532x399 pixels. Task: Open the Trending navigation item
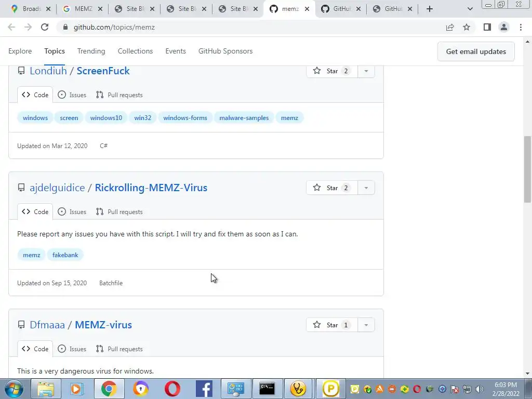coord(91,51)
